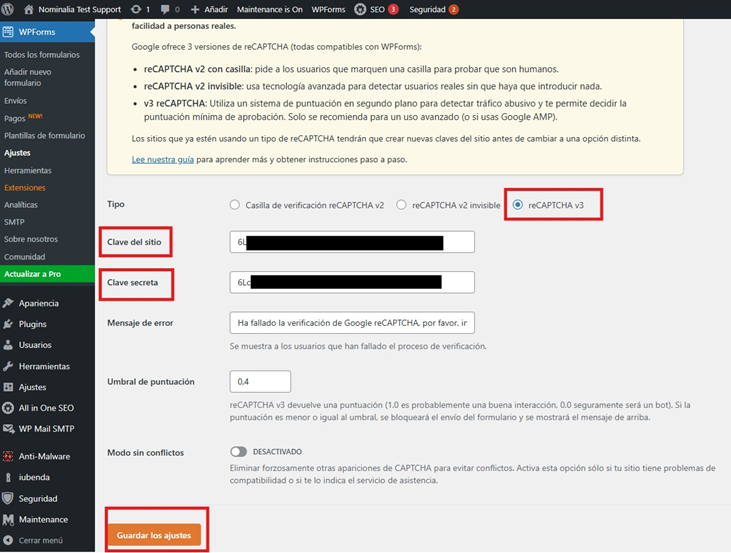The image size is (731, 553).
Task: Open the Apariencia brush icon
Action: click(x=8, y=303)
